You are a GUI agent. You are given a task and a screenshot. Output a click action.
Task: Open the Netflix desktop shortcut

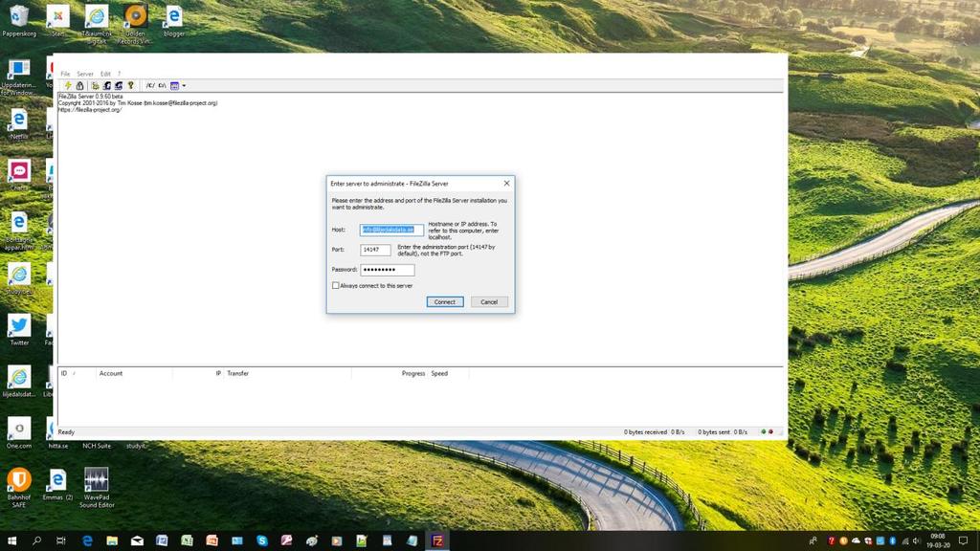coord(19,123)
